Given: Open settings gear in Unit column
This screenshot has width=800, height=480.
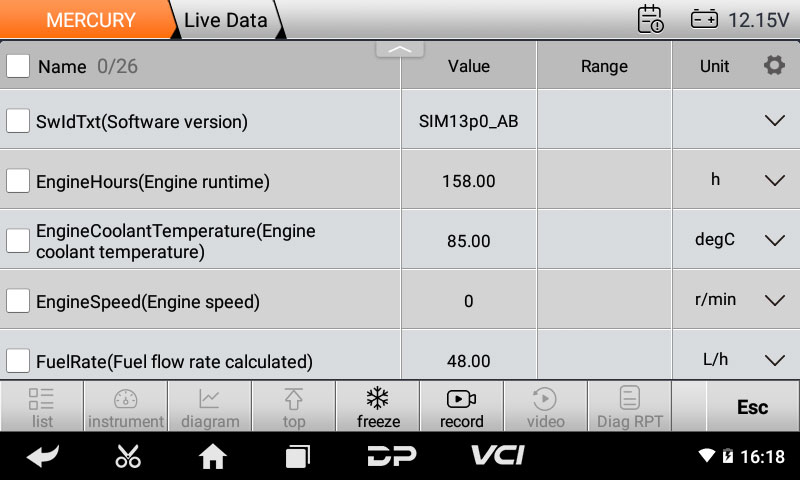Looking at the screenshot, I should click(x=774, y=66).
